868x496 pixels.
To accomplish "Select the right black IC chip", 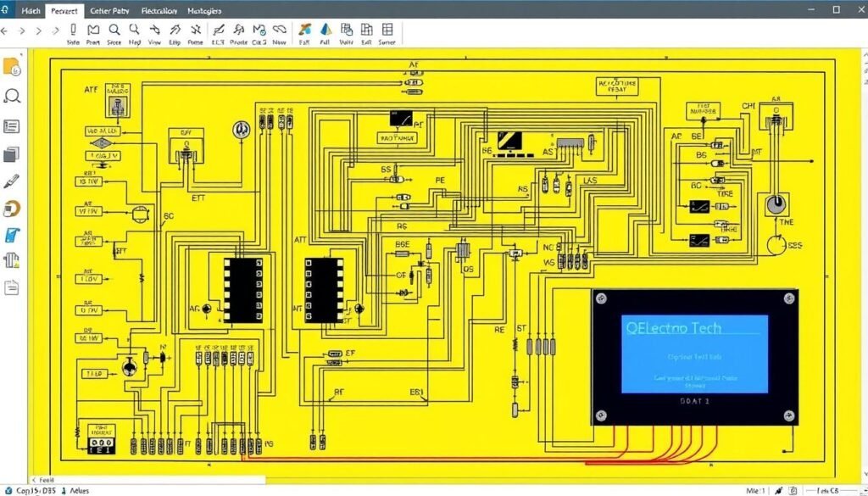I will coord(325,290).
